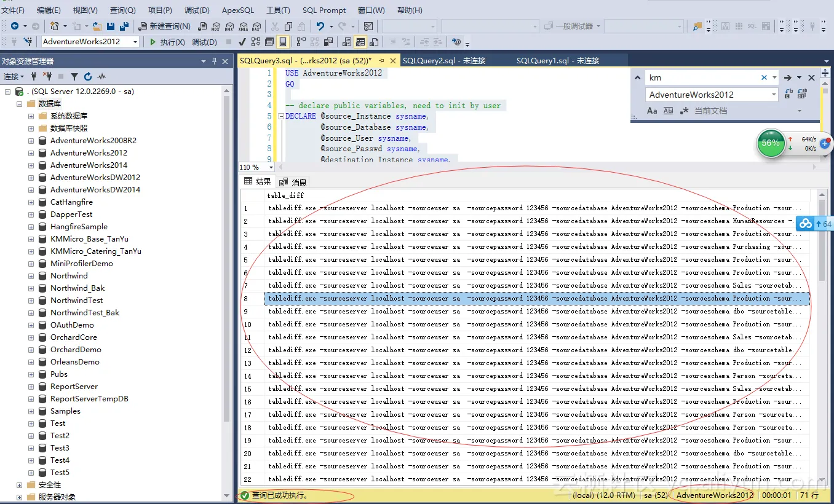This screenshot has height=504, width=834.
Task: Toggle auto-hide pin of Object Explorer panel
Action: click(x=215, y=61)
